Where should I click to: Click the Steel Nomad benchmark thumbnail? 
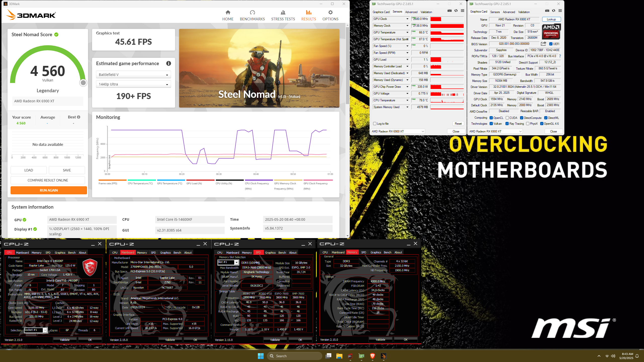point(259,68)
